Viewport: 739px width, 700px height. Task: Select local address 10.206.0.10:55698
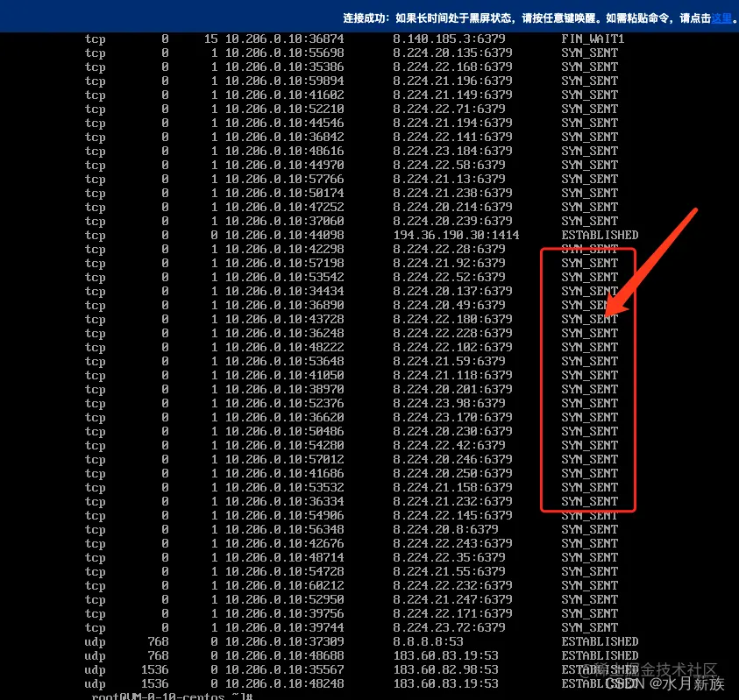pyautogui.click(x=285, y=53)
